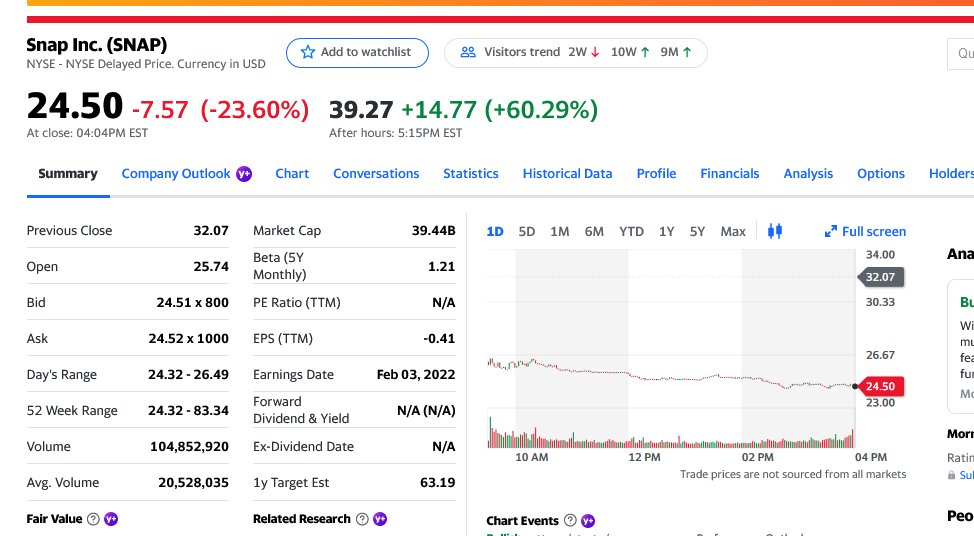
Task: Click the Volume value 104,852,920
Action: click(189, 447)
